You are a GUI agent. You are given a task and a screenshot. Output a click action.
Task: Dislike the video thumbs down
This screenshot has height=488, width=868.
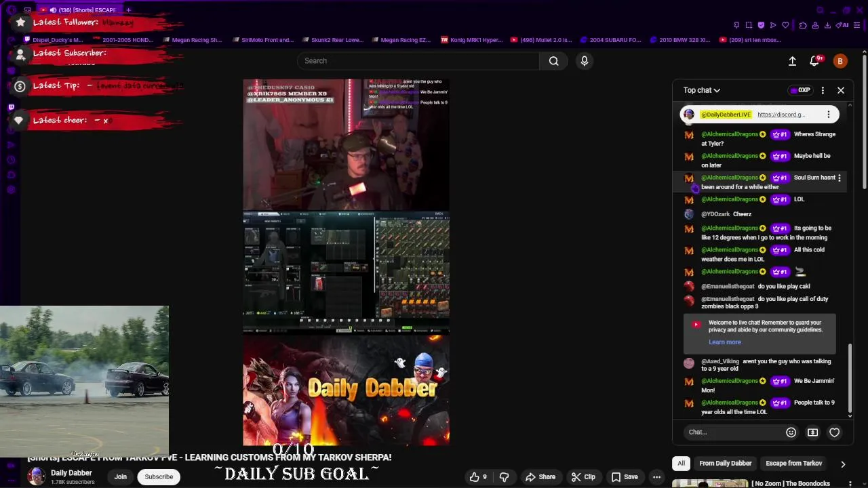(x=504, y=477)
